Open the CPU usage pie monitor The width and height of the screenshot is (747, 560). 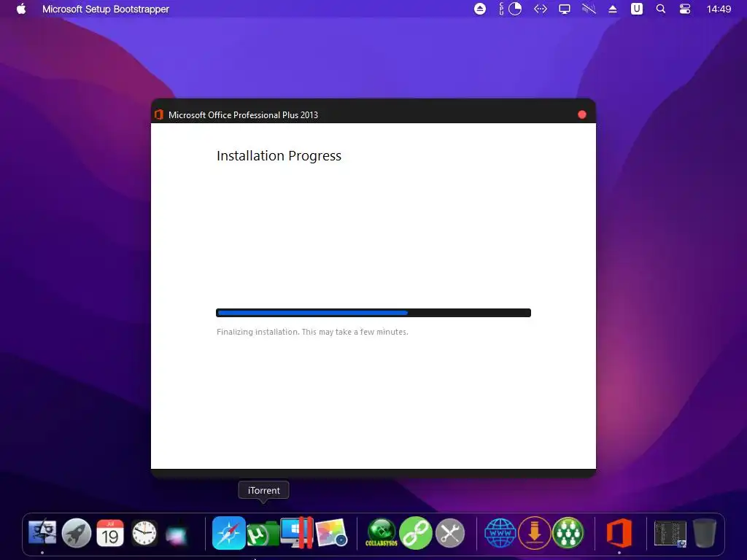[x=515, y=9]
